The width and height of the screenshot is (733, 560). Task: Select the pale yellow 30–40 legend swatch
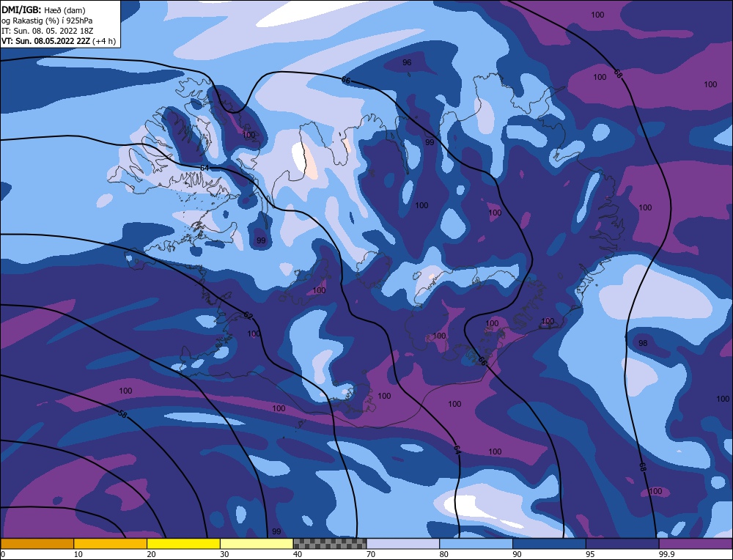tap(257, 543)
